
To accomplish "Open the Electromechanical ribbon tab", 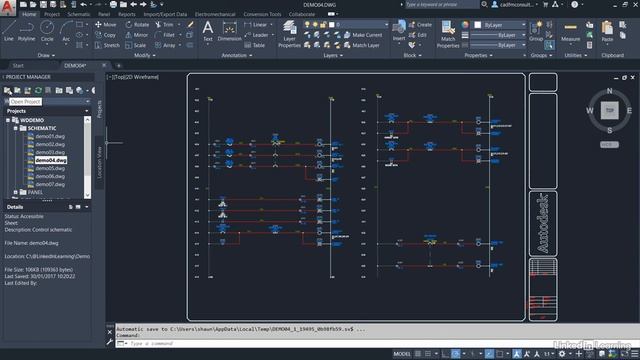I will (215, 14).
